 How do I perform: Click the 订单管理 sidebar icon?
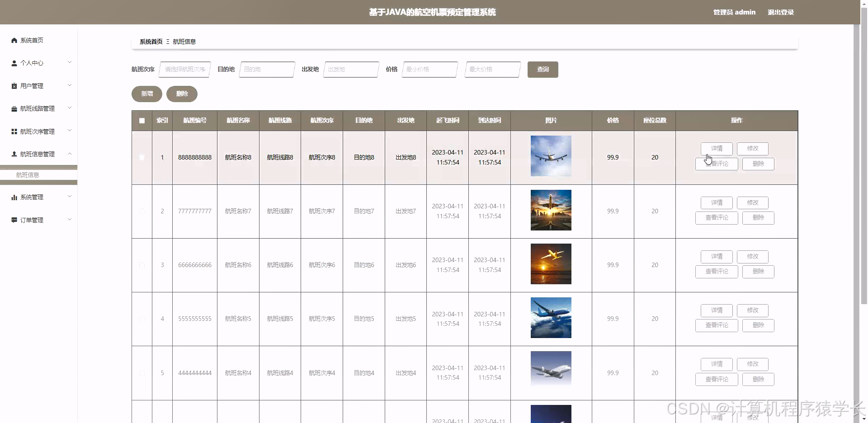coord(14,220)
